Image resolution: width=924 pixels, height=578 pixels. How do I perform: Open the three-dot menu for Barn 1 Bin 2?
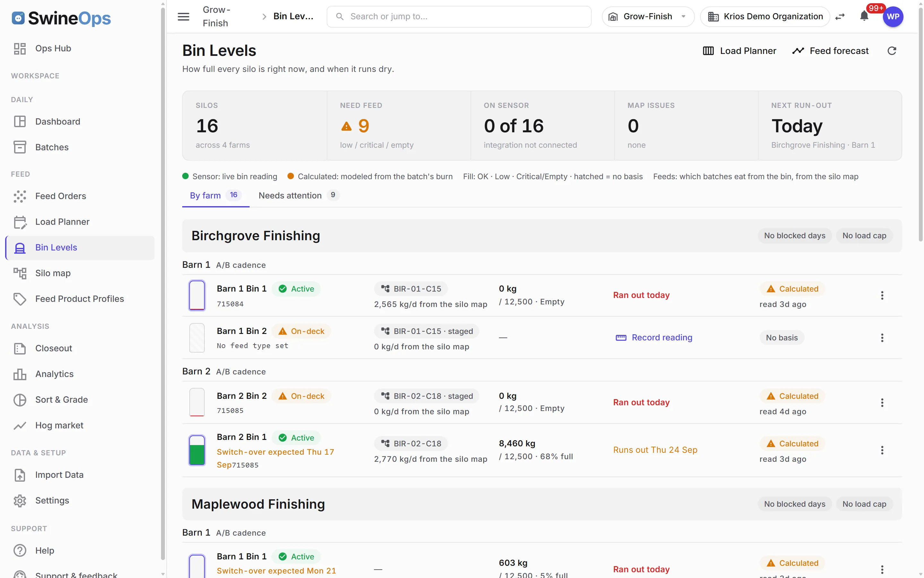pyautogui.click(x=882, y=337)
